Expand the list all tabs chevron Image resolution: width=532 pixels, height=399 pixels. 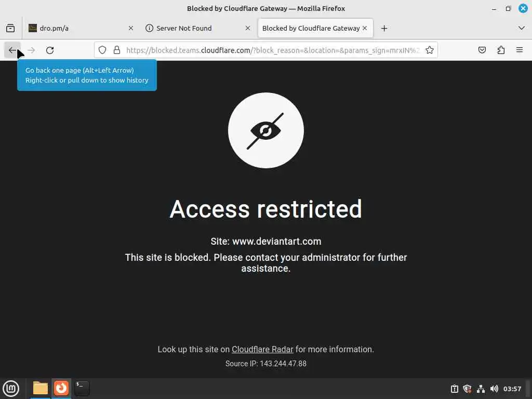pos(522,28)
